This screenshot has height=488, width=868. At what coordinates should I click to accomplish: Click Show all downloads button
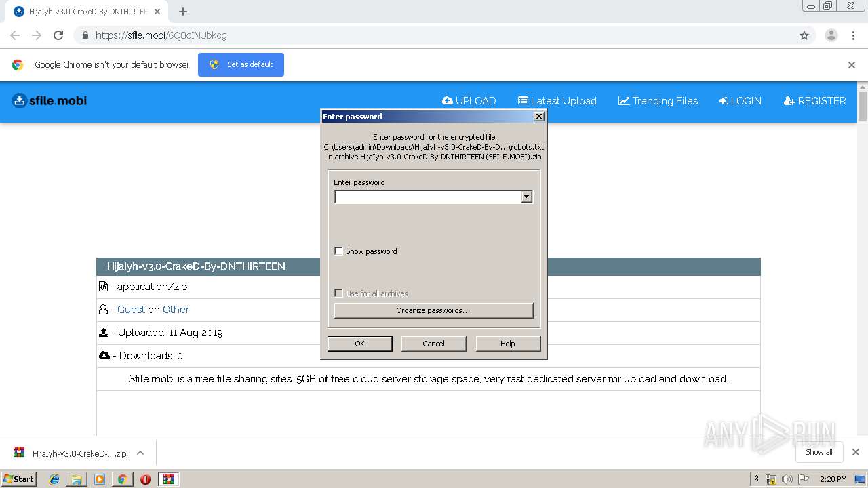click(x=819, y=452)
